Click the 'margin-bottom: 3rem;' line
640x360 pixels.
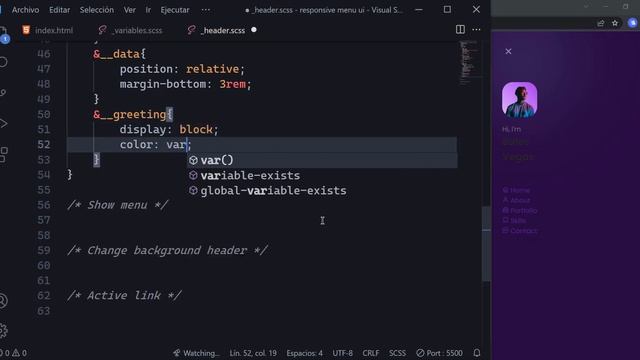point(186,84)
